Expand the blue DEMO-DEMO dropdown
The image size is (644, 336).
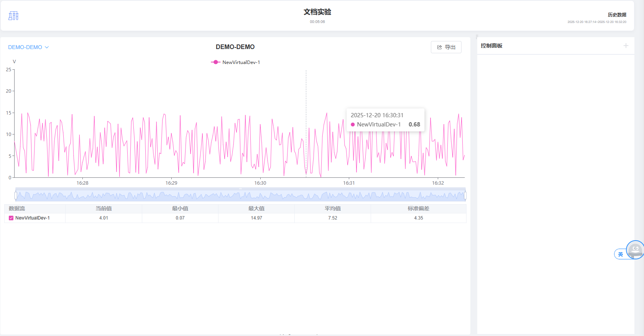pos(28,47)
